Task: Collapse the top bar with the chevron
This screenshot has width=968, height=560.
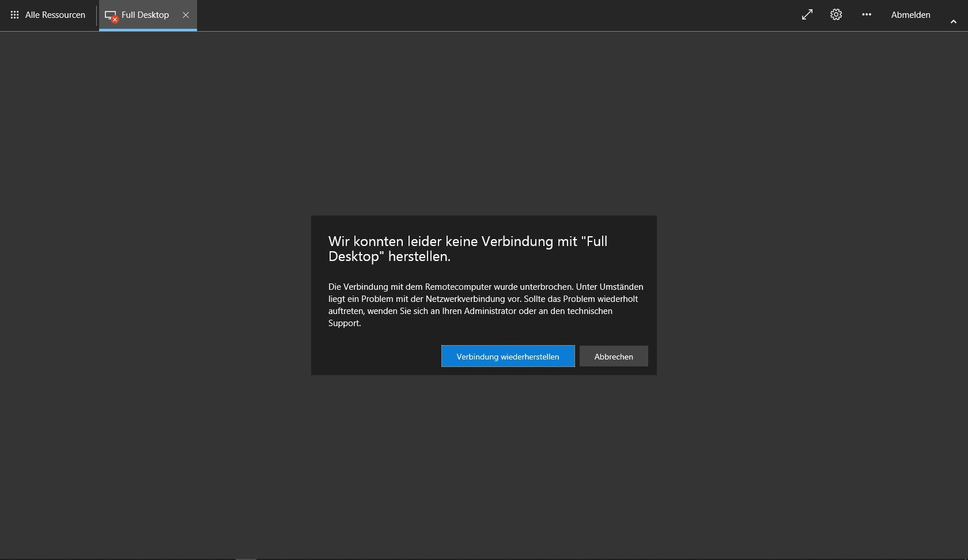Action: 953,21
